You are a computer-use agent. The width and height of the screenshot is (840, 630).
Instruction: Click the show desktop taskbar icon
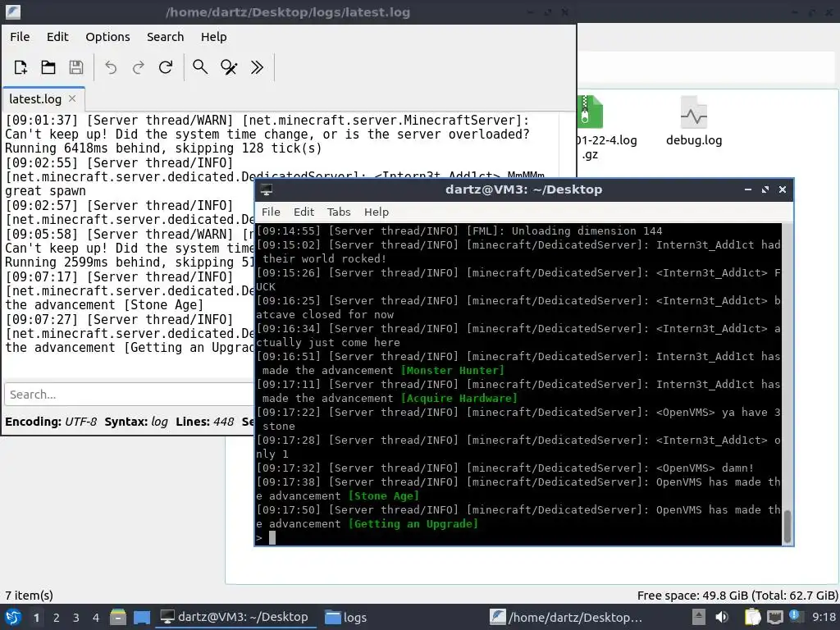141,617
